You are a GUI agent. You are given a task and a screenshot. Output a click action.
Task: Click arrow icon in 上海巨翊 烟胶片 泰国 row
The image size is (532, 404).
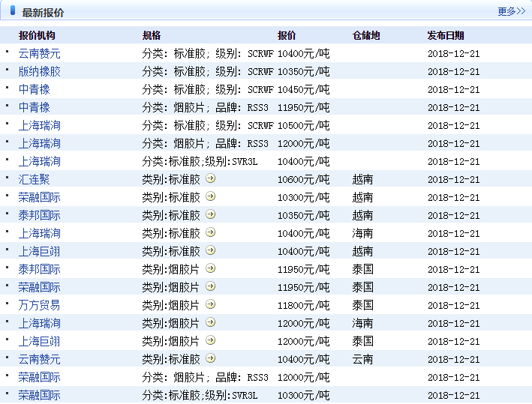point(210,340)
